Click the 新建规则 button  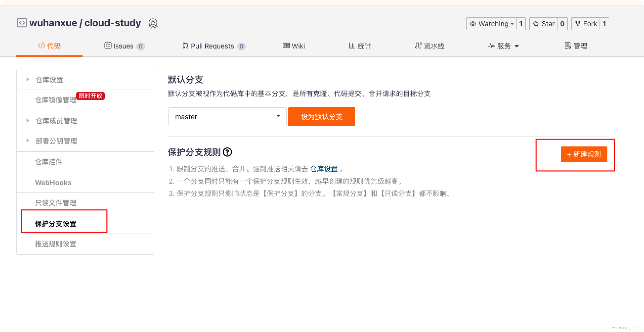pos(584,154)
